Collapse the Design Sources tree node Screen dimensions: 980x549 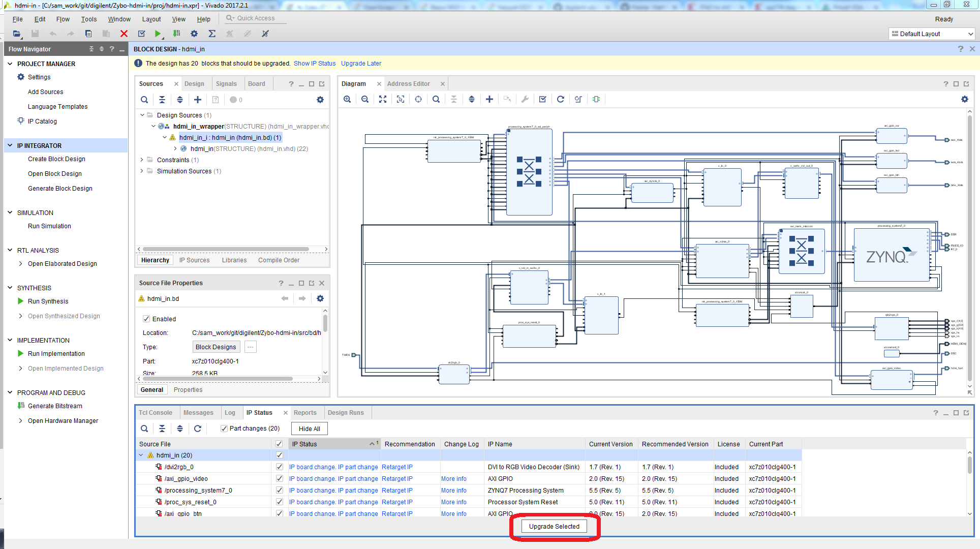(x=142, y=115)
